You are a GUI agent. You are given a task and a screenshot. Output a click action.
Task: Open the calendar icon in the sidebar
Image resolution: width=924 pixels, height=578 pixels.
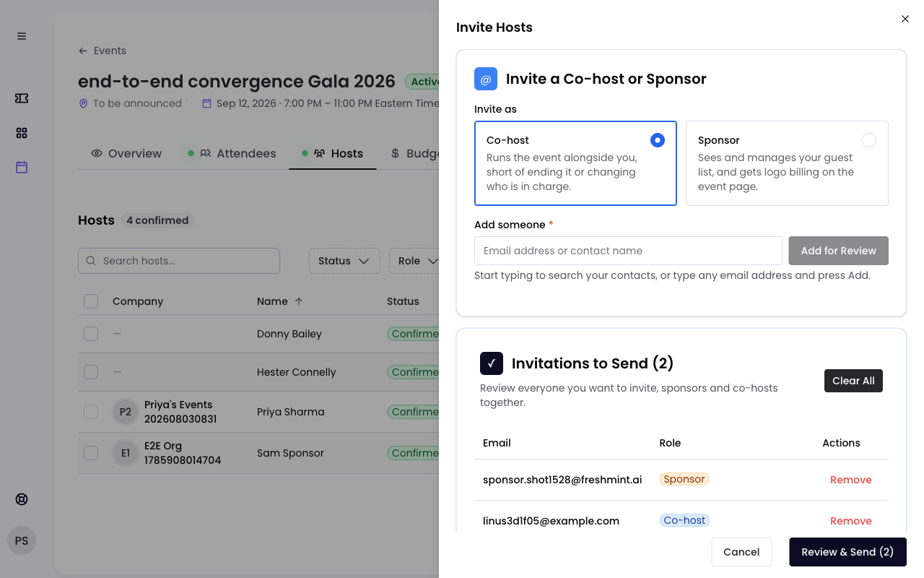point(22,167)
